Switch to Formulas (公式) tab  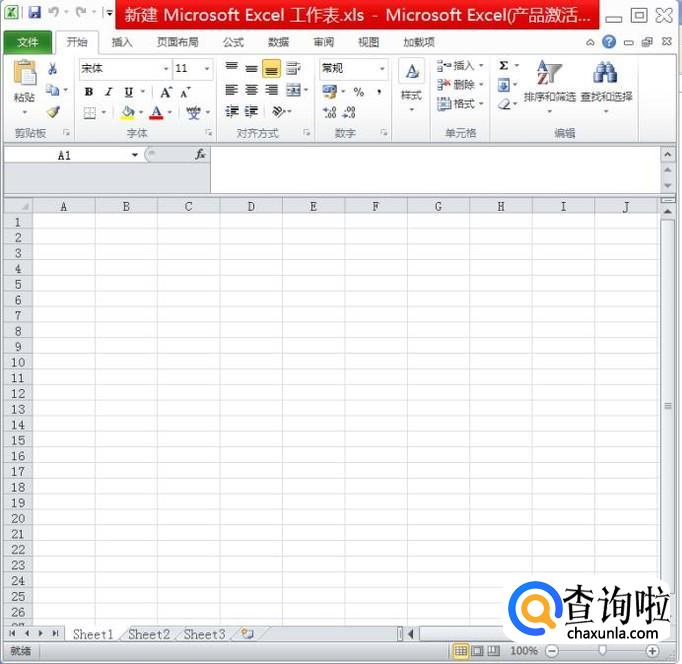[234, 42]
